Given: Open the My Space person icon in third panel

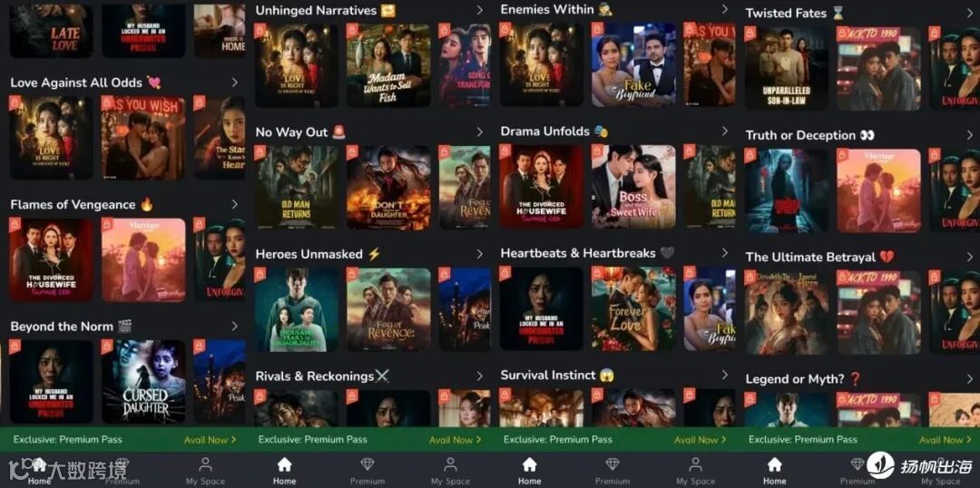Looking at the screenshot, I should (695, 464).
